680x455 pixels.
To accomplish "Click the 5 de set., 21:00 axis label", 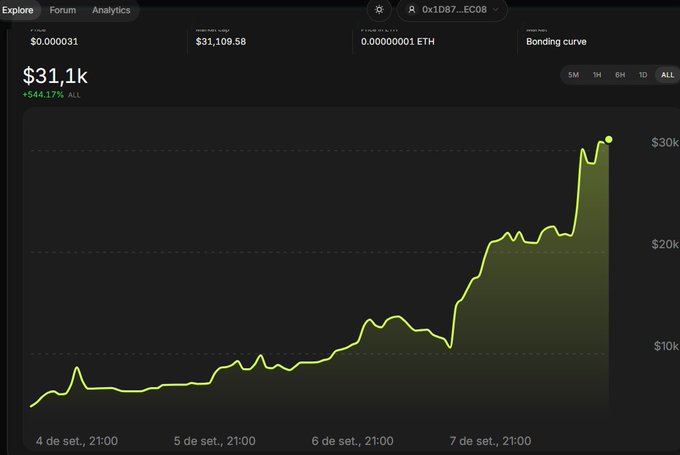I will click(215, 441).
